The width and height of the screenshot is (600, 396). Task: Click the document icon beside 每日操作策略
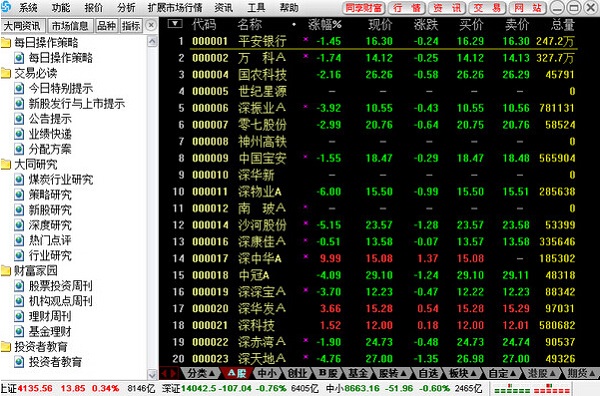19,58
